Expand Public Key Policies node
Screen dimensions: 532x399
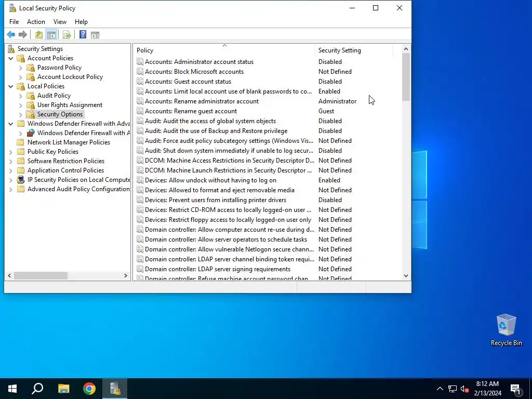11,152
